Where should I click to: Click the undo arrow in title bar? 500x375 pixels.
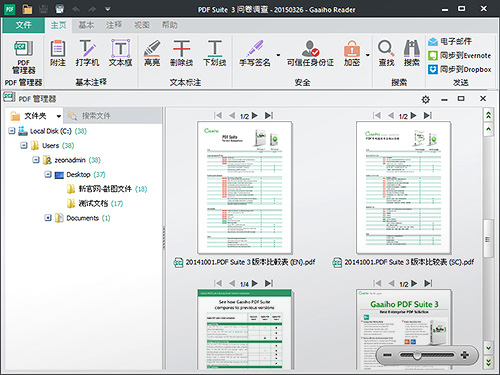pos(76,9)
